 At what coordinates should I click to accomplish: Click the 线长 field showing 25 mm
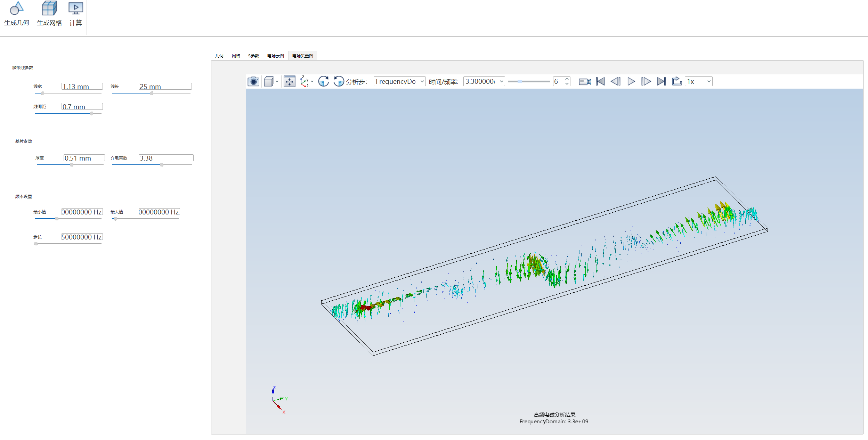165,86
